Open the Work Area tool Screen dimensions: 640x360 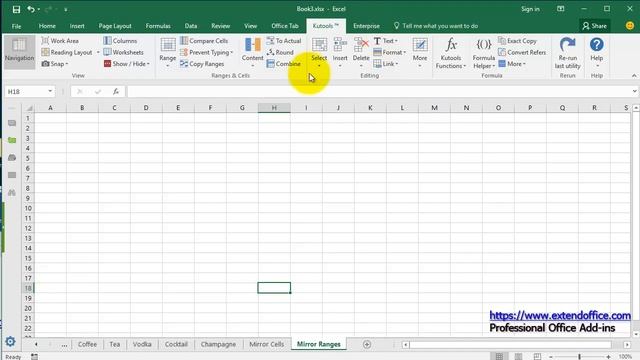coord(60,41)
